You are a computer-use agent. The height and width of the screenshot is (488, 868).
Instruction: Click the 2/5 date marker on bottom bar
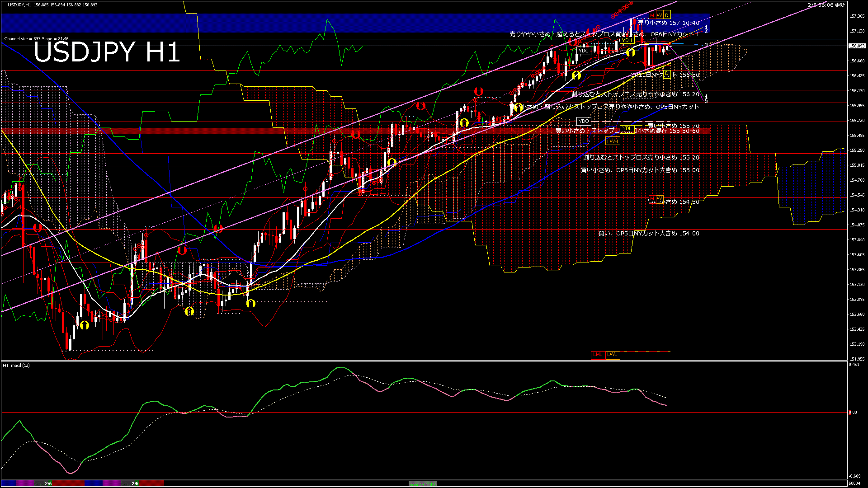click(48, 483)
